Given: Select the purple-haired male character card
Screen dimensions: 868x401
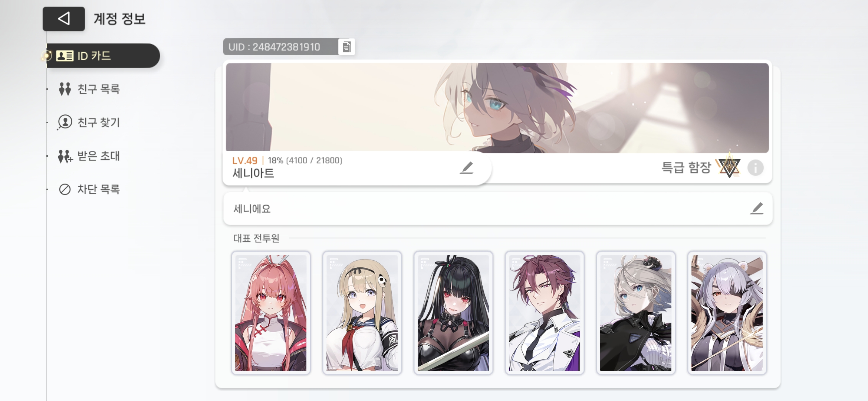Looking at the screenshot, I should tap(545, 313).
